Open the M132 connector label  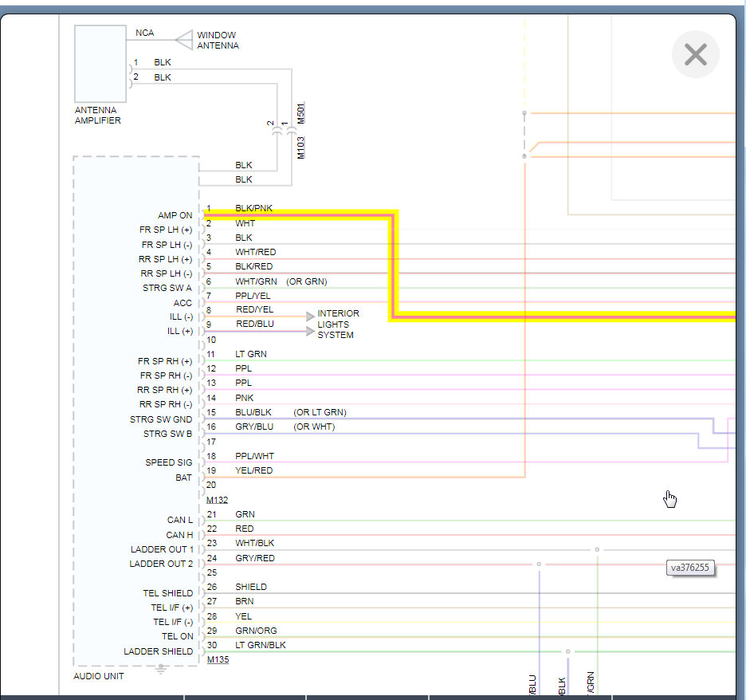coord(217,500)
